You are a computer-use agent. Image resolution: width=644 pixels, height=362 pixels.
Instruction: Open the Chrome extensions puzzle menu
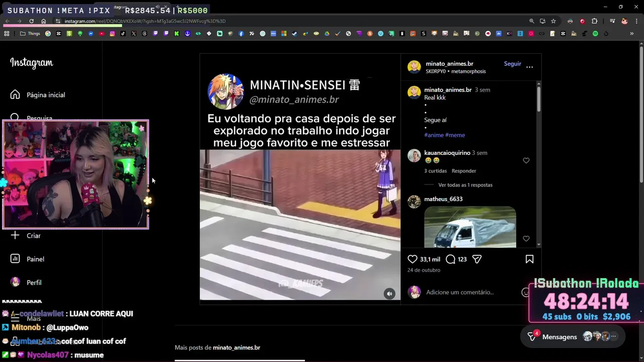coord(594,21)
